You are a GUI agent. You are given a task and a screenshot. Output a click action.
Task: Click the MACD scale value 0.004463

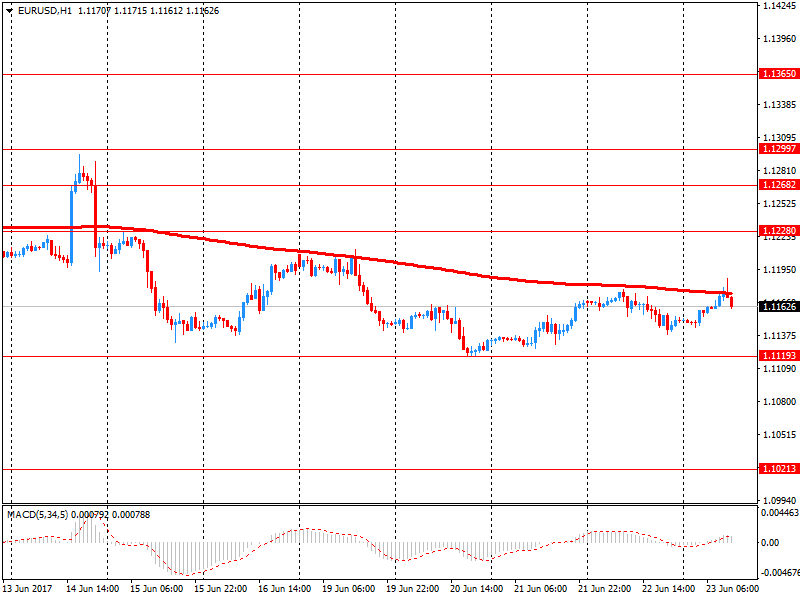780,513
